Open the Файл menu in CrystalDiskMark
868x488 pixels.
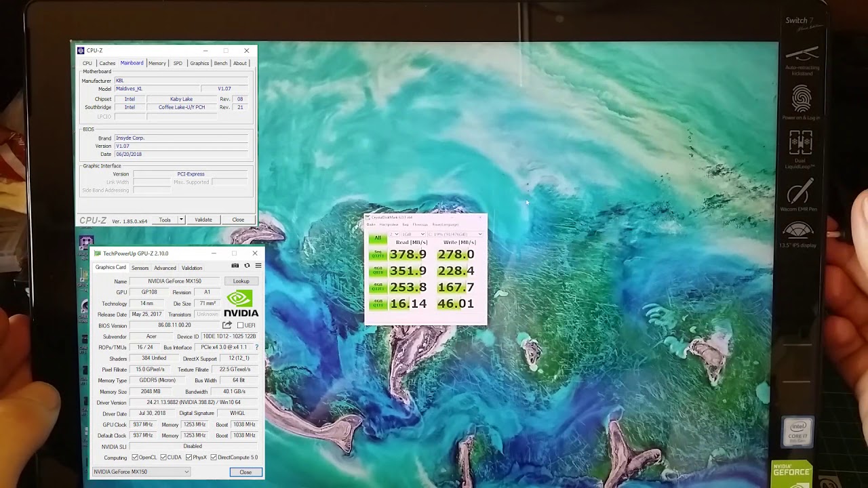coord(372,224)
